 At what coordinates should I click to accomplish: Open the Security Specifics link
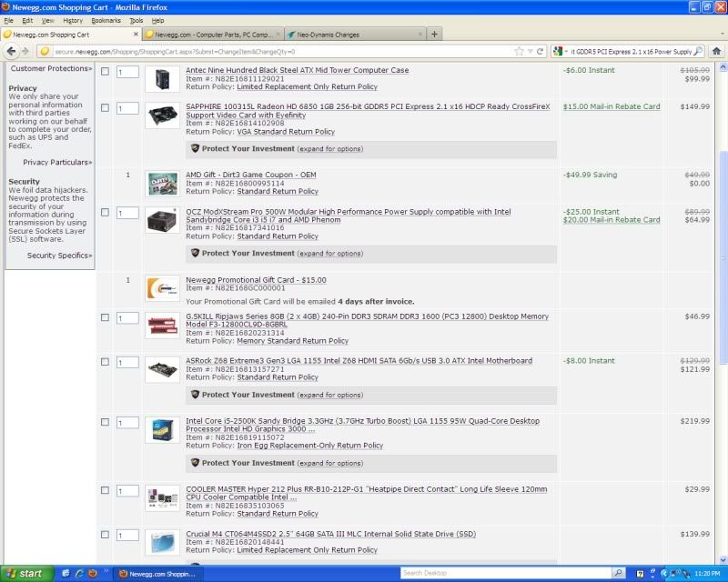(59, 256)
